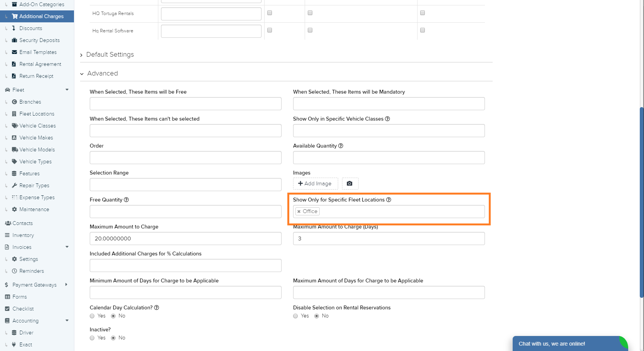Click the Vehicle Types tag icon
The image size is (644, 351).
pyautogui.click(x=14, y=161)
